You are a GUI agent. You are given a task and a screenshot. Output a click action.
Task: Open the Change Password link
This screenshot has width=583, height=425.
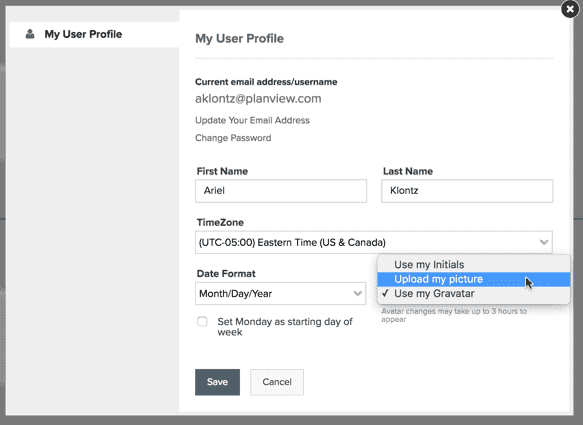click(x=233, y=138)
